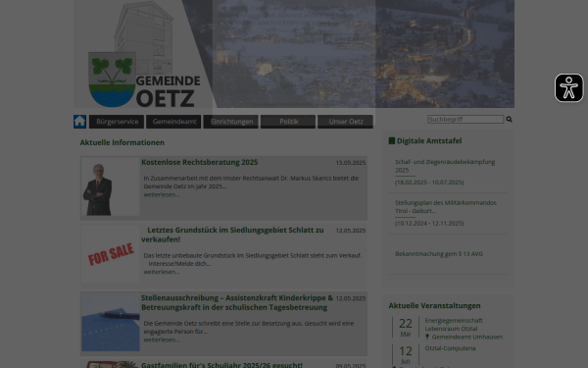Open the blue folder and pen thumbnail
The height and width of the screenshot is (368, 588).
pyautogui.click(x=111, y=322)
